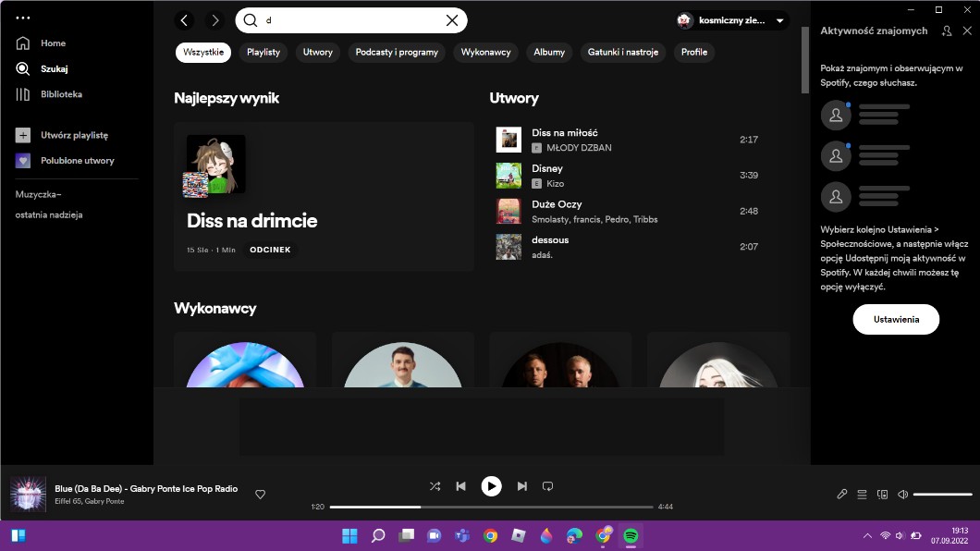The height and width of the screenshot is (551, 980).
Task: Toggle shuffle in the player controls
Action: pyautogui.click(x=435, y=486)
